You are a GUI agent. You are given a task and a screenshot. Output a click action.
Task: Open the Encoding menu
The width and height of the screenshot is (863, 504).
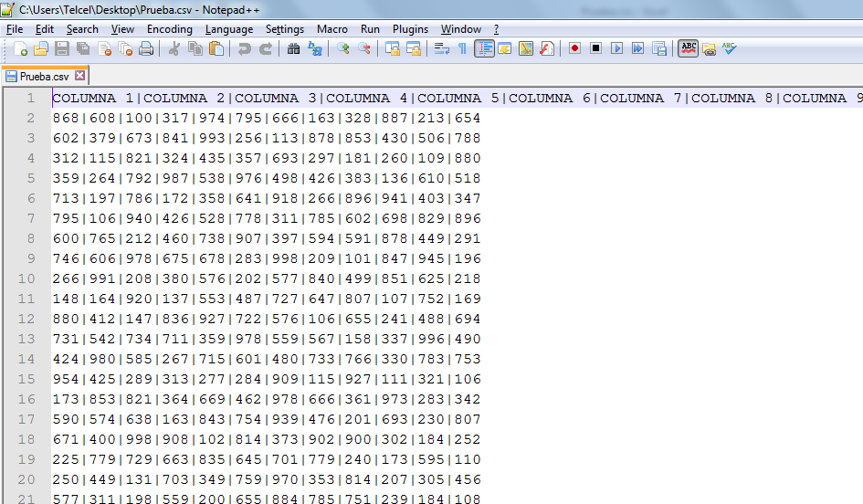[x=169, y=29]
